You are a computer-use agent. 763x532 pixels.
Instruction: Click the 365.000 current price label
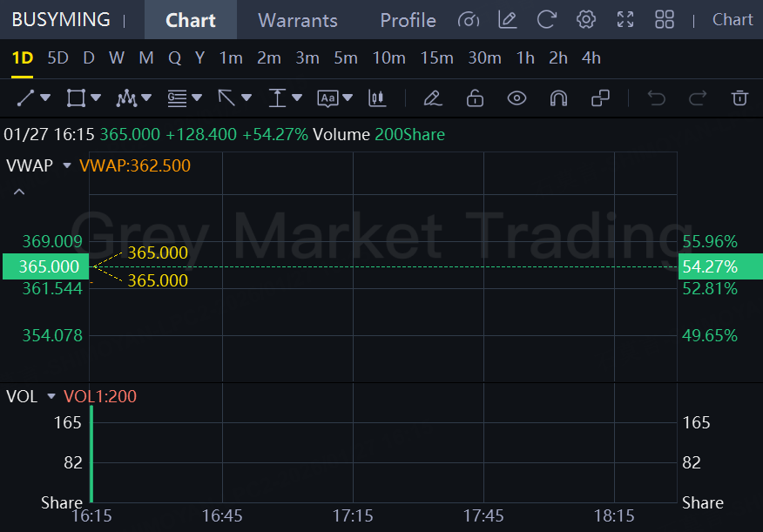click(x=45, y=266)
